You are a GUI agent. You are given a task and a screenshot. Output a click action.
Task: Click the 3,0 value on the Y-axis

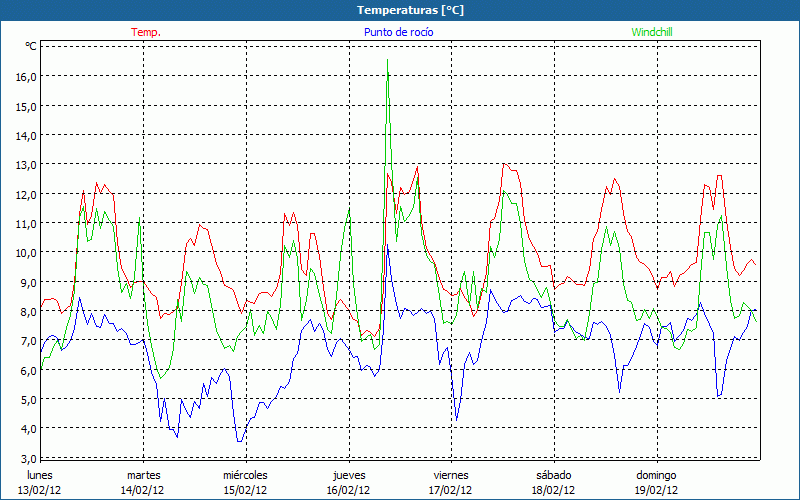pos(26,458)
